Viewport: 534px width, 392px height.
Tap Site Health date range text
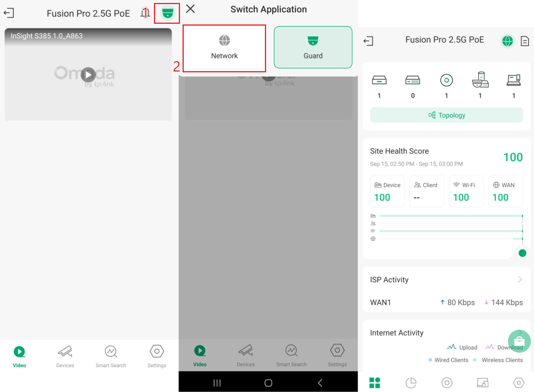tap(416, 164)
